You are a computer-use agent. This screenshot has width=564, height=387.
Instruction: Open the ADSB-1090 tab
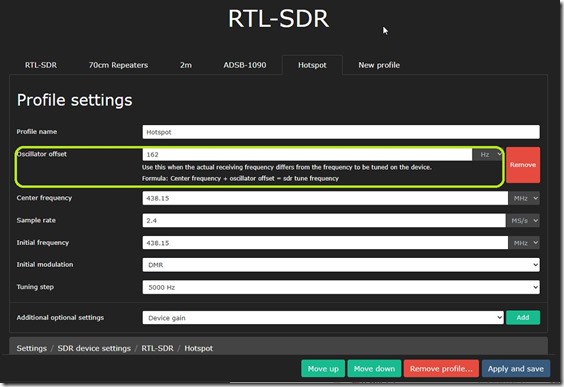click(245, 65)
